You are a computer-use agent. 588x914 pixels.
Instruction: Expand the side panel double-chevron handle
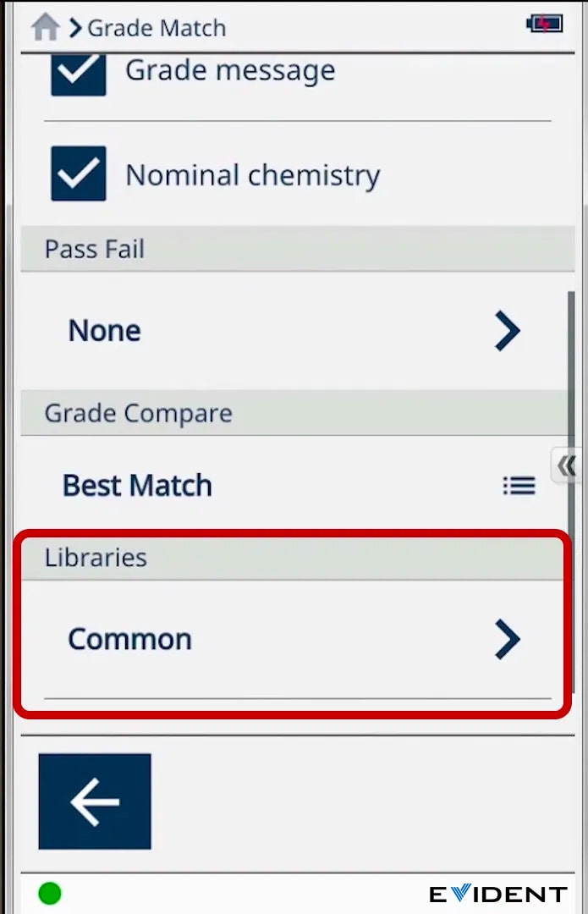coord(566,465)
